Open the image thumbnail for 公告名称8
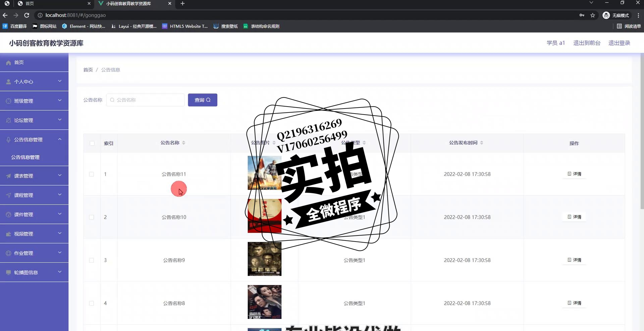644x331 pixels. tap(264, 302)
